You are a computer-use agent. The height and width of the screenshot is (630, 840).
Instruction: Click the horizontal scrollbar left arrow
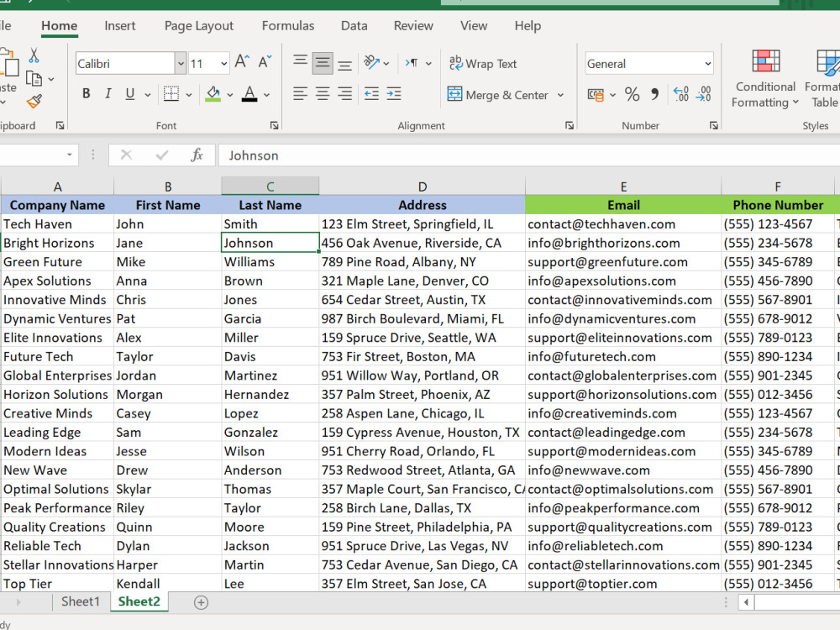(x=746, y=602)
